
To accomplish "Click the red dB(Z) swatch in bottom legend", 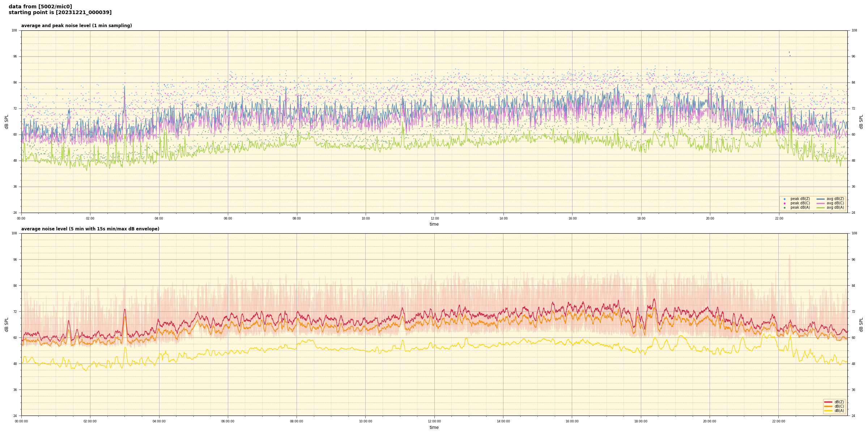I will point(828,402).
